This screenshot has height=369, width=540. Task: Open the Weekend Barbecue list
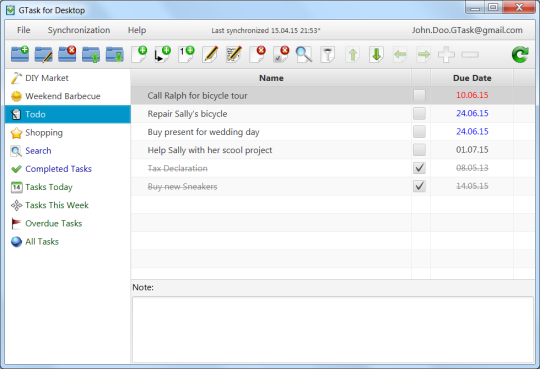tap(68, 96)
